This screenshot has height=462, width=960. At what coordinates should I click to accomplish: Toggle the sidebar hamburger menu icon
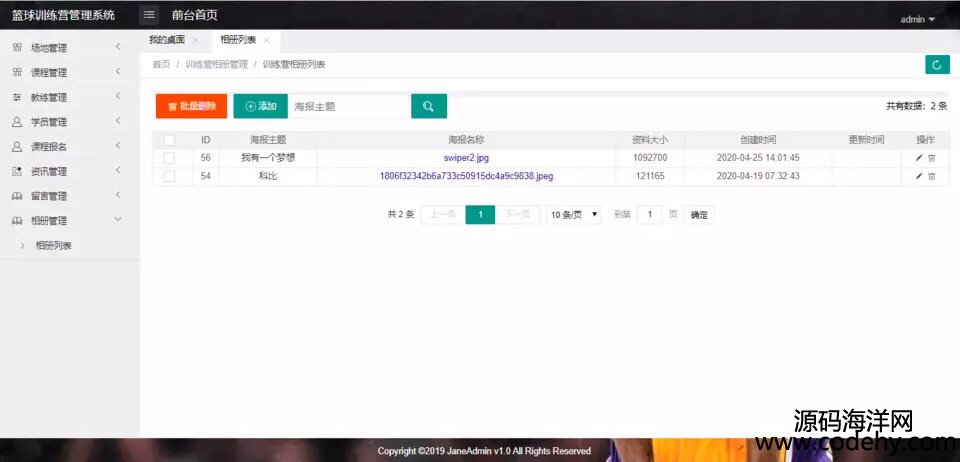coord(149,15)
